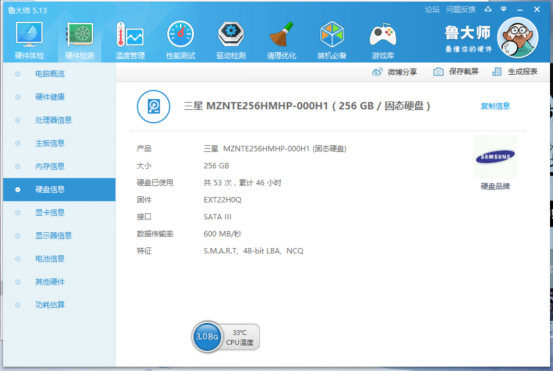553x371 pixels.
Task: Click the 鲁大师 mascot avatar
Action: (x=518, y=37)
